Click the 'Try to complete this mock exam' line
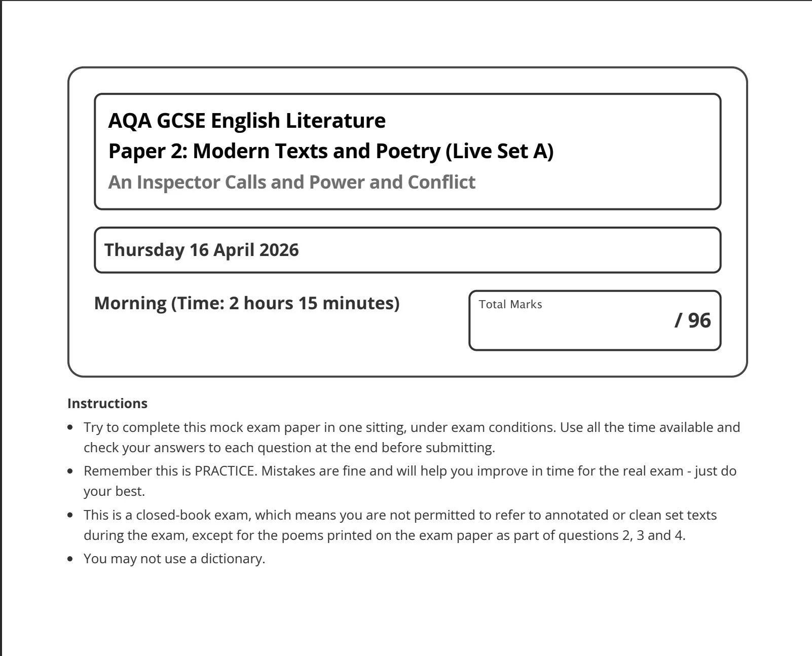The width and height of the screenshot is (812, 656). (x=412, y=427)
